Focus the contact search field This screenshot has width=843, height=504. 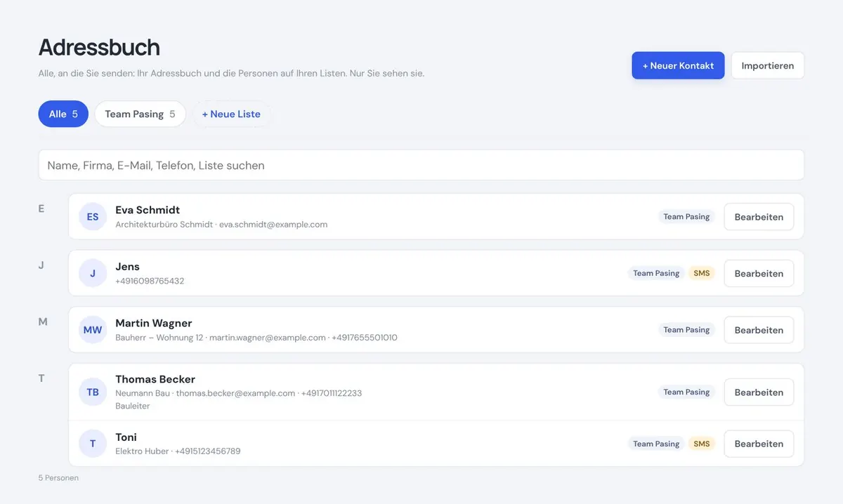tap(421, 165)
